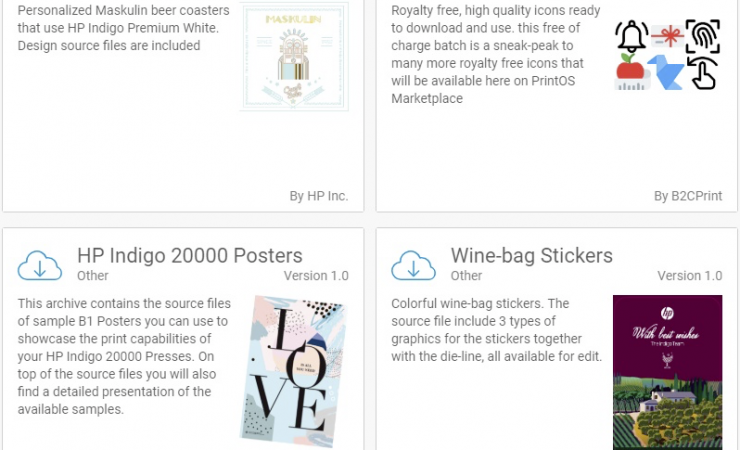Viewport: 740px width, 450px height.
Task: Click the By B2CPrint author label
Action: pos(688,196)
